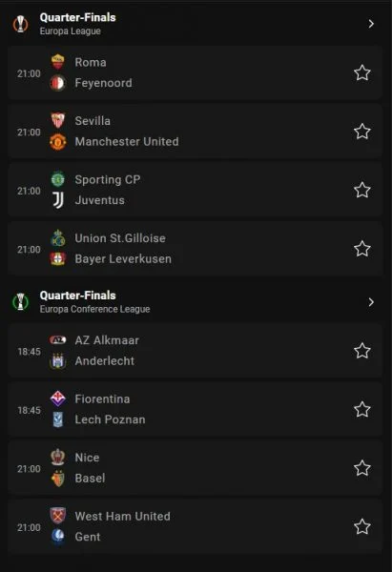Expand Europa Conference League chevron arrow
392x572 pixels.
click(371, 302)
